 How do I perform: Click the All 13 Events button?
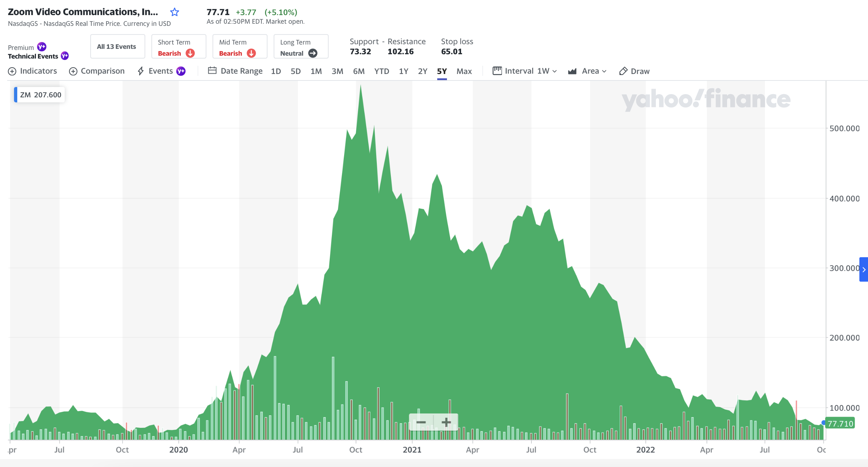[118, 47]
